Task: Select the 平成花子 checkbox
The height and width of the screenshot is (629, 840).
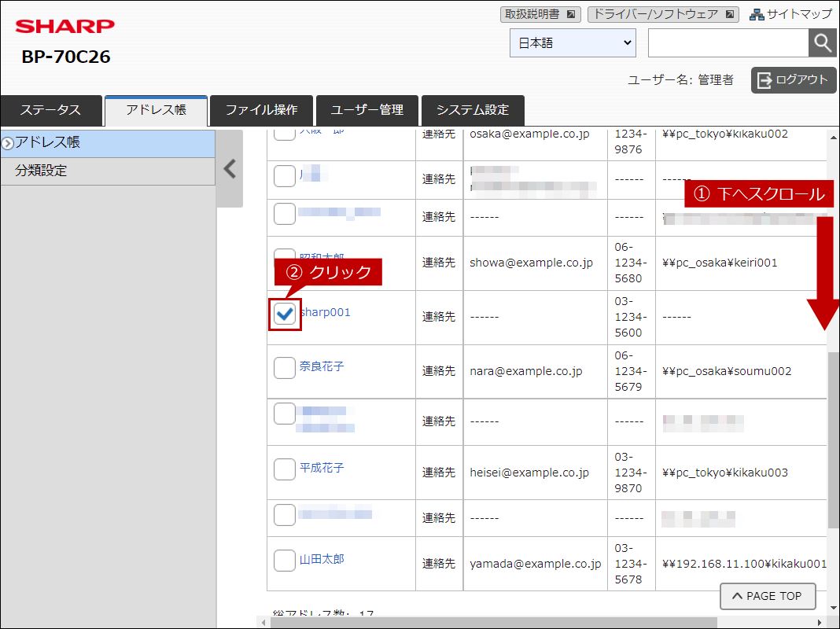Action: coord(285,469)
